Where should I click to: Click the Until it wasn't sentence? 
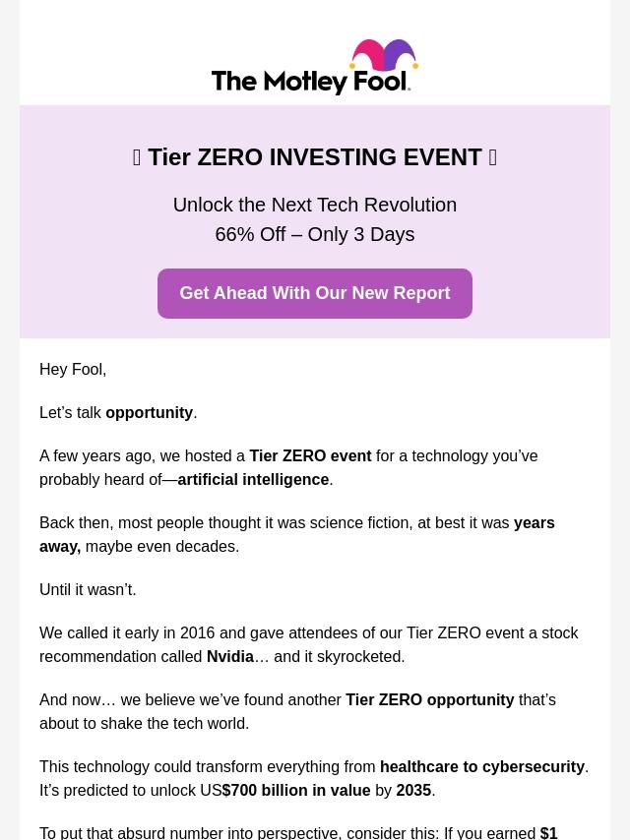pyautogui.click(x=88, y=590)
